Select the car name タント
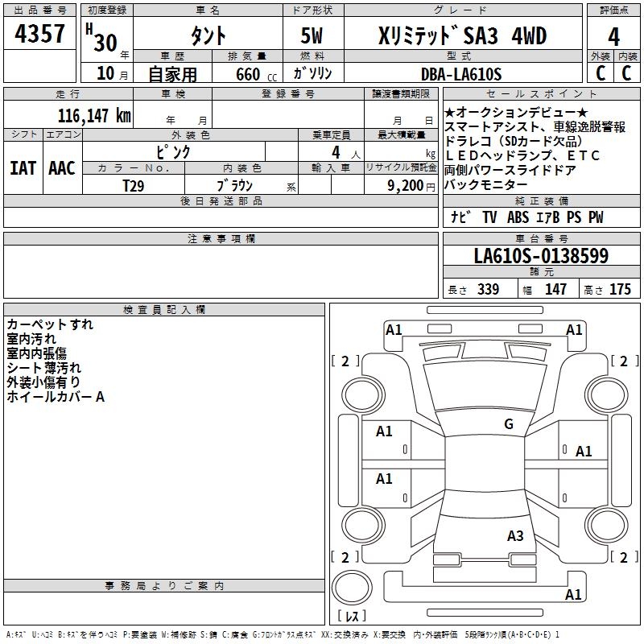The image size is (644, 644). [207, 35]
